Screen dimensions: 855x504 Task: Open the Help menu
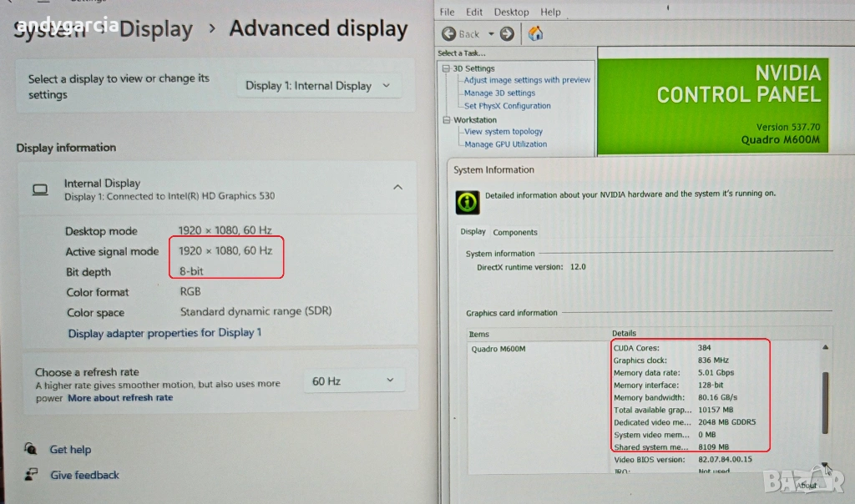(550, 12)
